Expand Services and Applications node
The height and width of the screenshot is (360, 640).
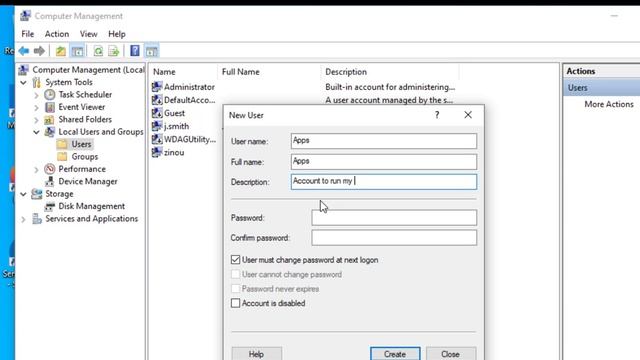tap(23, 219)
